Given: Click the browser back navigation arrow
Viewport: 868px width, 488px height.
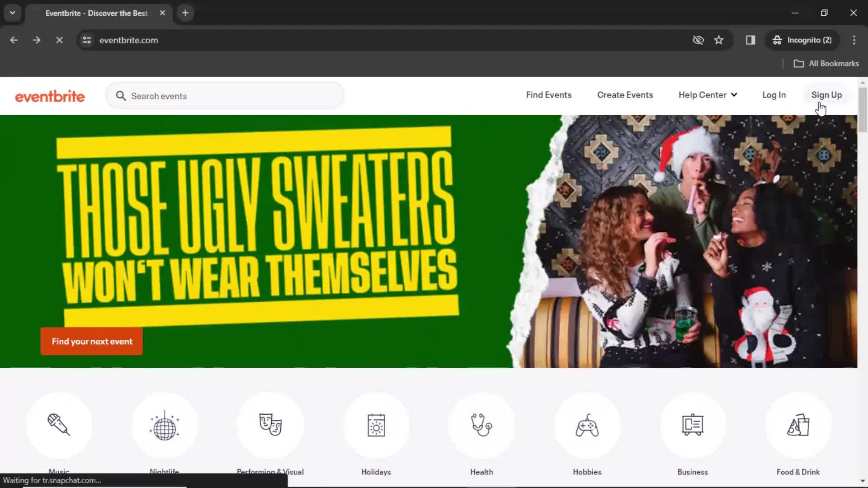Looking at the screenshot, I should 14,40.
